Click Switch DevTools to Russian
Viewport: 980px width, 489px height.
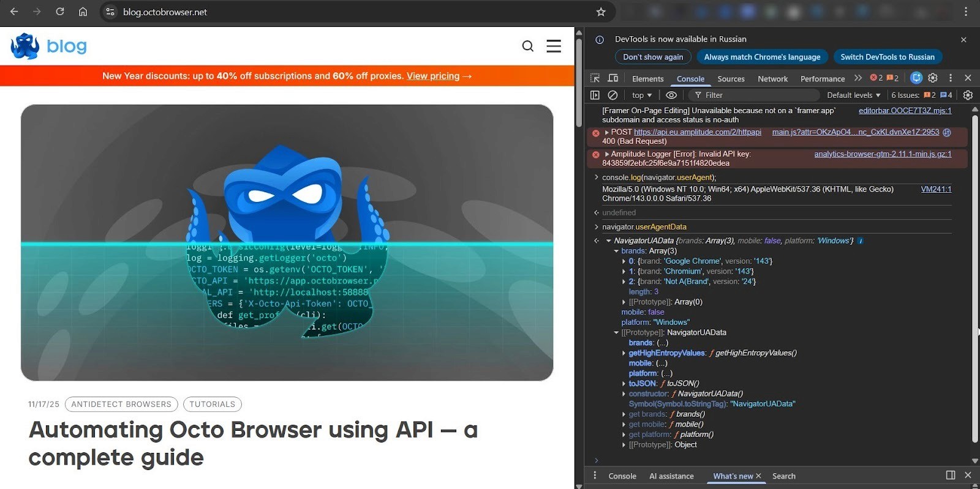[x=888, y=57]
